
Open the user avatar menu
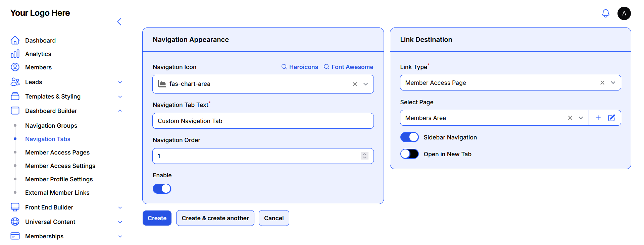[x=624, y=13]
